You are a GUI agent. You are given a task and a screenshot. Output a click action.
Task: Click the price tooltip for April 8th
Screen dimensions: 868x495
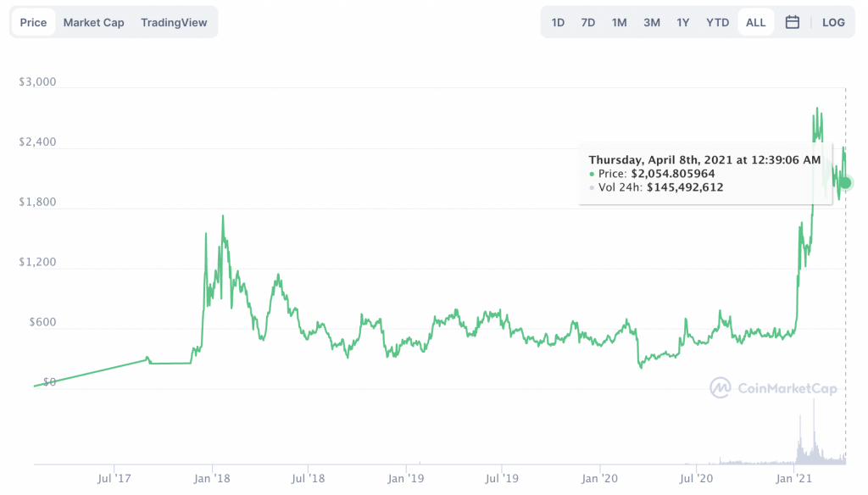pyautogui.click(x=704, y=173)
